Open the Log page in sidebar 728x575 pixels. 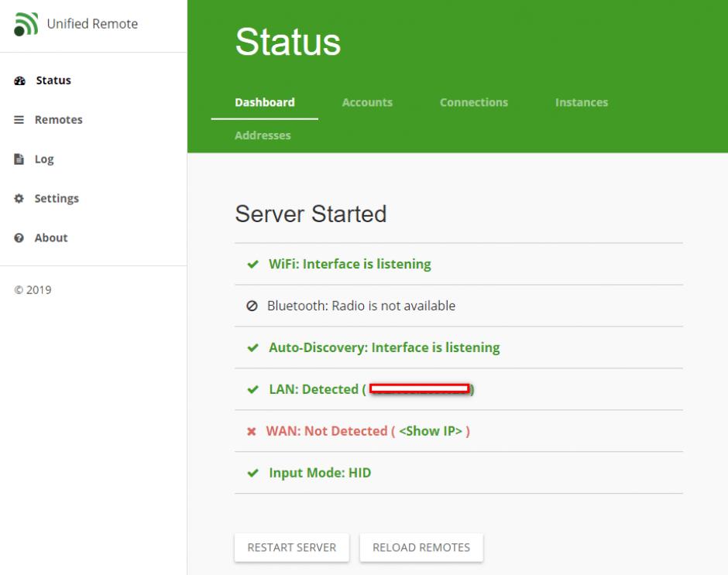pos(44,159)
